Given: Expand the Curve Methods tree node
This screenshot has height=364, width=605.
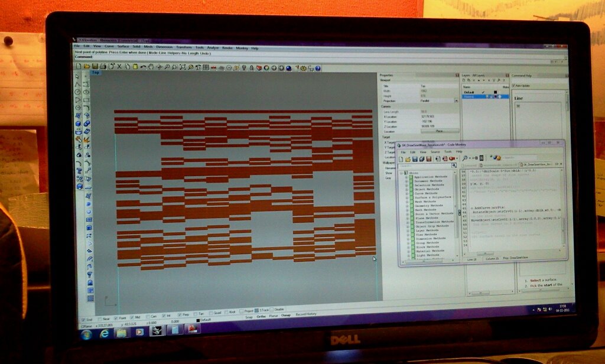Looking at the screenshot, I should pos(407,193).
